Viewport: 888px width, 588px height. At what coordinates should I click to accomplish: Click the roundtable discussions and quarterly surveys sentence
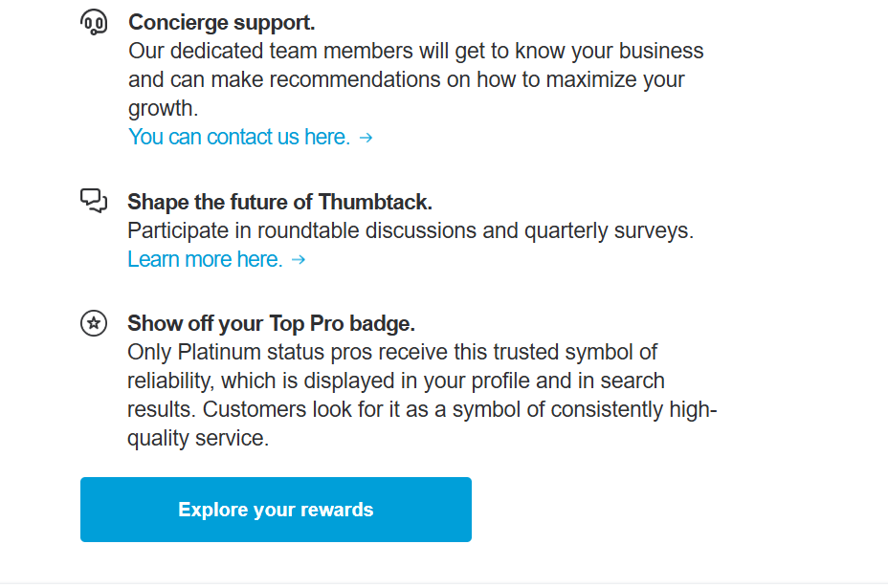click(411, 230)
